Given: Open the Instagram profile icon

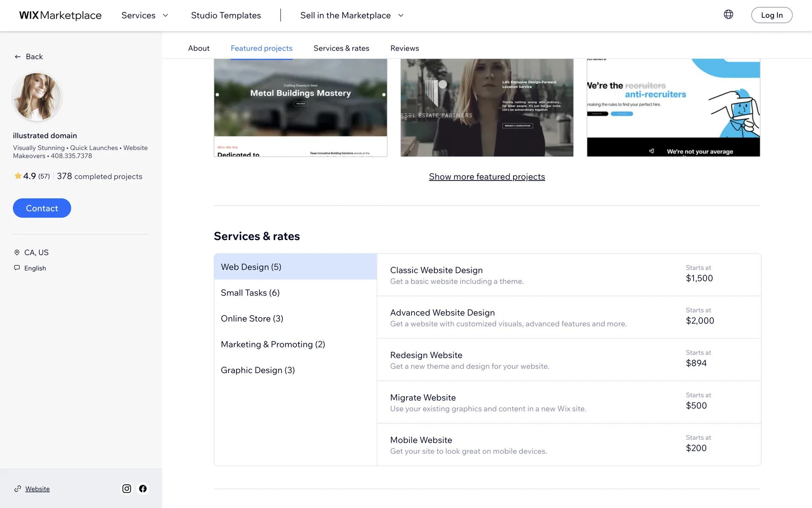Looking at the screenshot, I should [126, 489].
